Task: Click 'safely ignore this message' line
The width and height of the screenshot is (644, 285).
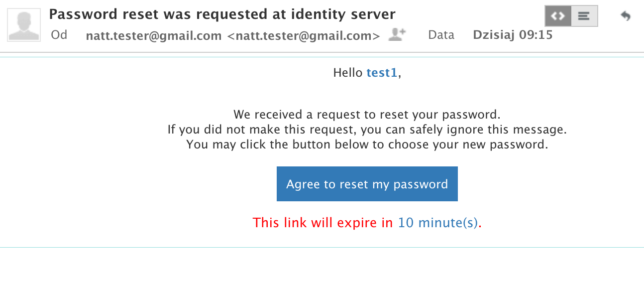Action: click(x=367, y=130)
